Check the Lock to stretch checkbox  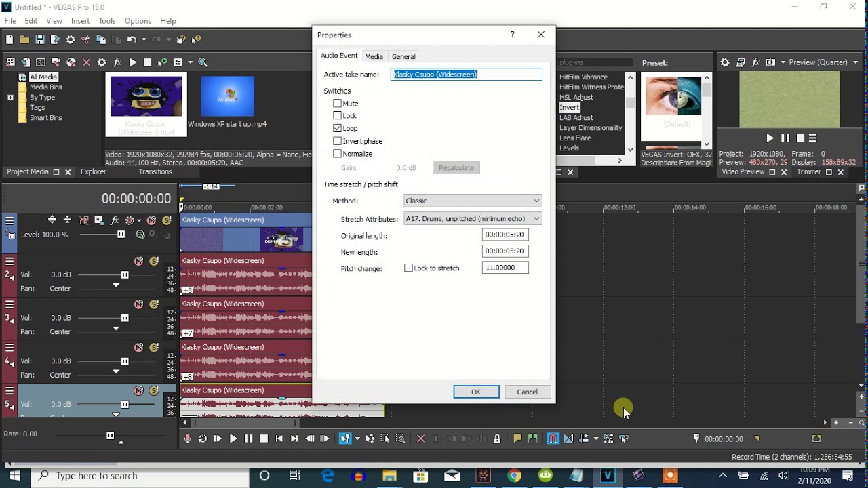tap(408, 268)
